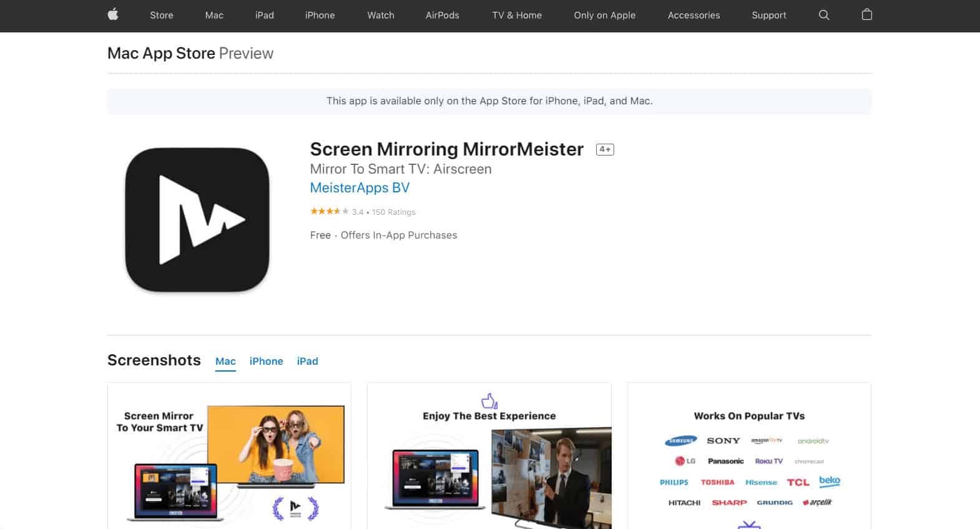Click the MirrorMeister laurel badge in first screenshot
The width and height of the screenshot is (980, 529).
(x=296, y=508)
